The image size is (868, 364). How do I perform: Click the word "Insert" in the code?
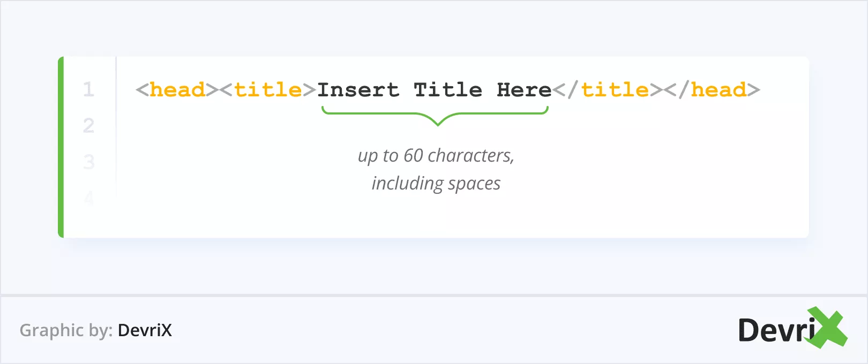(358, 90)
